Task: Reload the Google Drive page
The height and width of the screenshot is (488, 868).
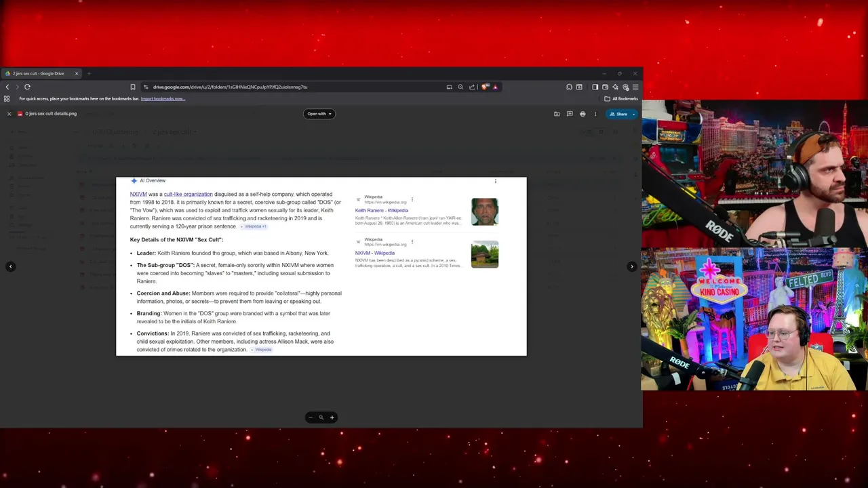Action: click(x=27, y=87)
